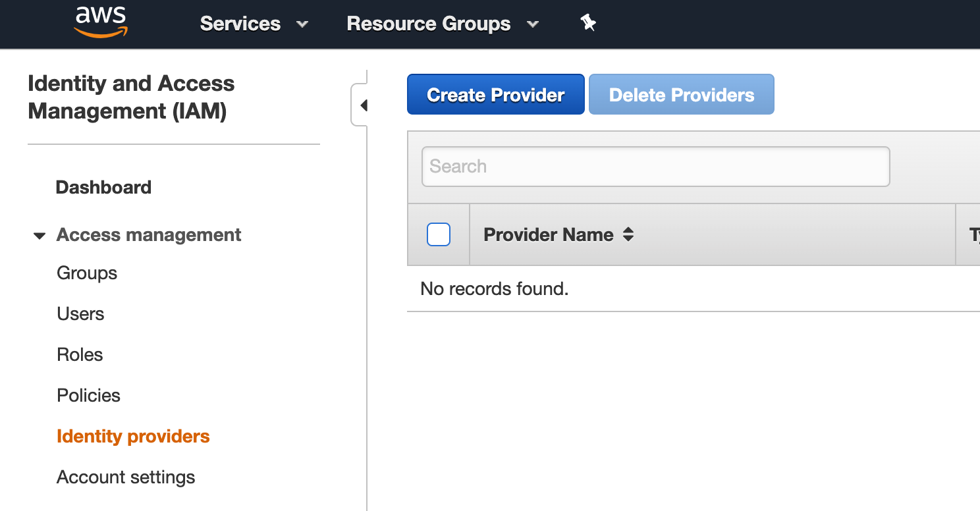Sort by Provider Name arrows
The width and height of the screenshot is (980, 511).
[x=628, y=234]
